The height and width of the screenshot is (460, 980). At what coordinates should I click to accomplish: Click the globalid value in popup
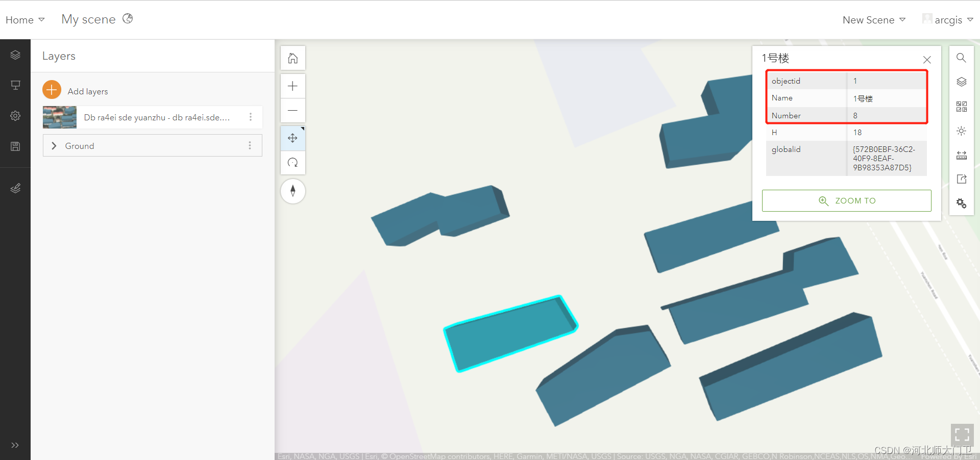(x=884, y=159)
